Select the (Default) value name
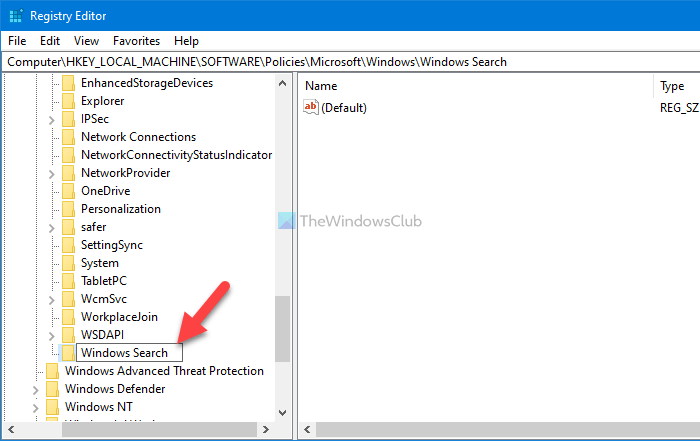Image resolution: width=700 pixels, height=441 pixels. pyautogui.click(x=344, y=108)
